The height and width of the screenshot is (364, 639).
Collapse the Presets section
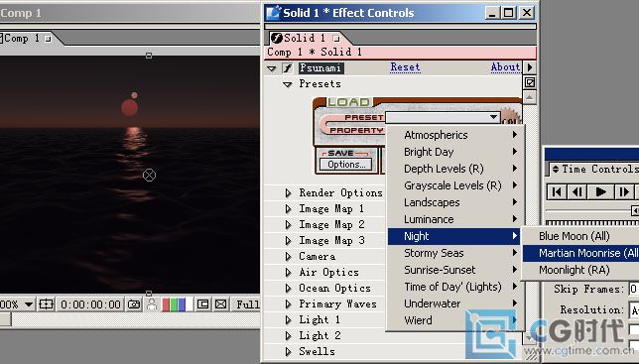click(288, 84)
